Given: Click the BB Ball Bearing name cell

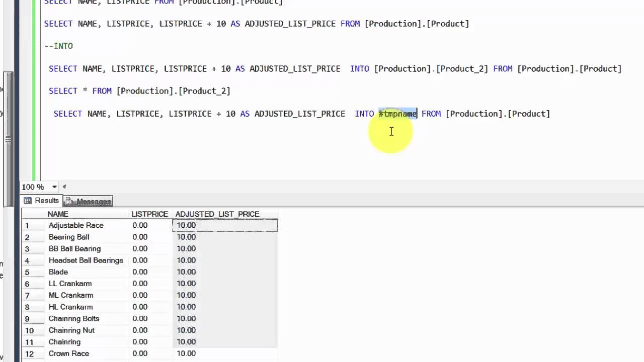Looking at the screenshot, I should (x=88, y=249).
